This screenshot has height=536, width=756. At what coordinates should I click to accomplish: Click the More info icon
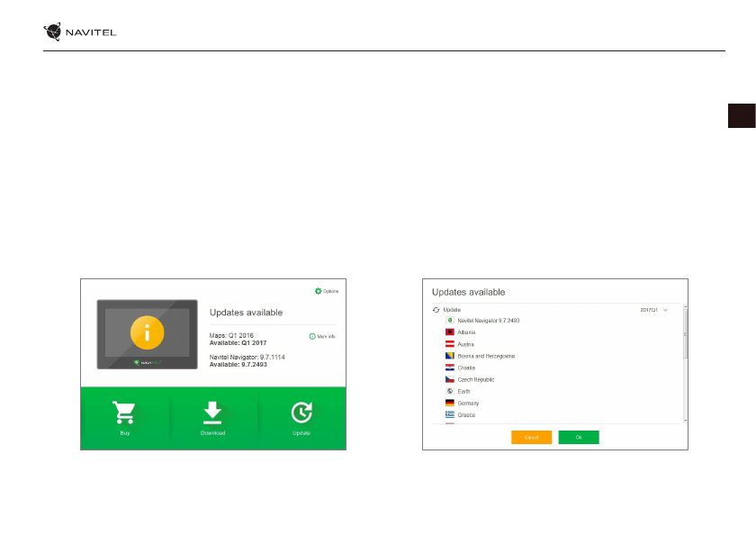[312, 336]
